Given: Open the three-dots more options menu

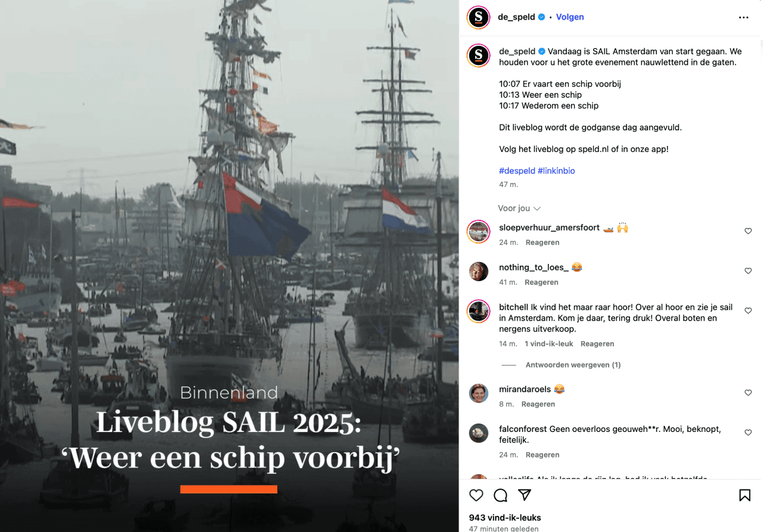Looking at the screenshot, I should click(x=743, y=17).
